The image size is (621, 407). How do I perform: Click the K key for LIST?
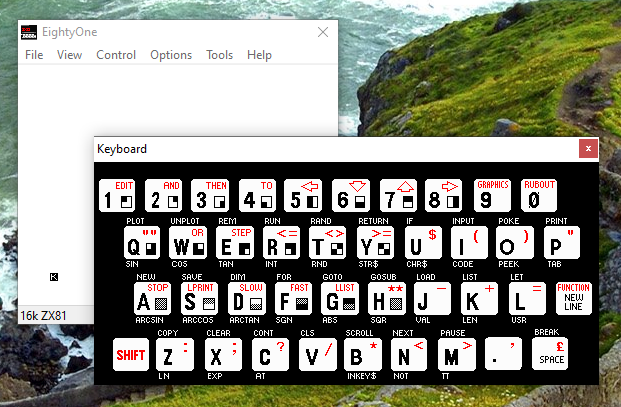click(x=480, y=299)
